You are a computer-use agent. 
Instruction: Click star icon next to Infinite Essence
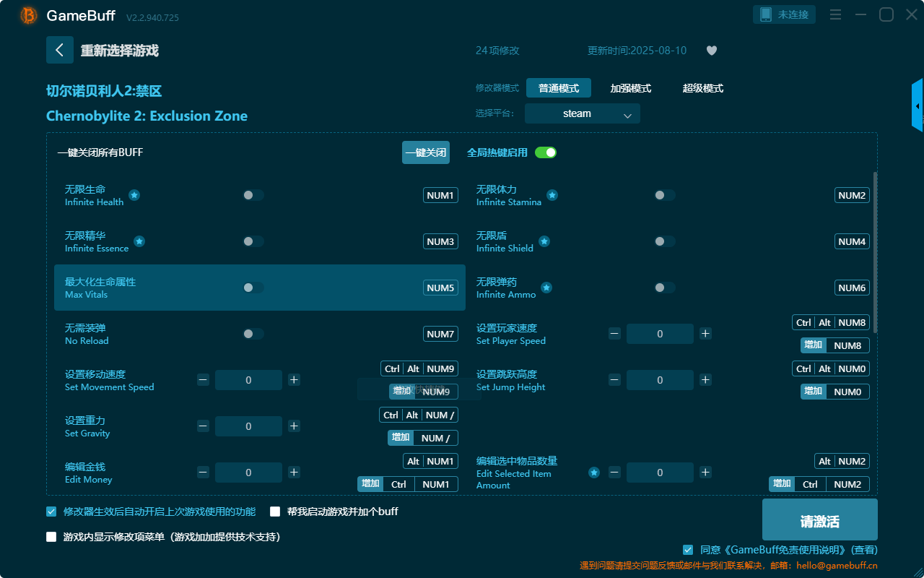[x=139, y=241]
